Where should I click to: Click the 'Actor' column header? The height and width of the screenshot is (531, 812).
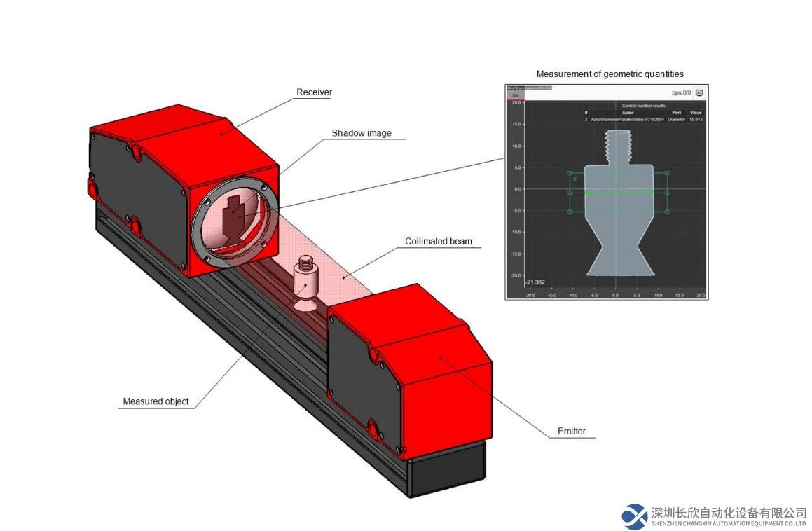pyautogui.click(x=628, y=112)
